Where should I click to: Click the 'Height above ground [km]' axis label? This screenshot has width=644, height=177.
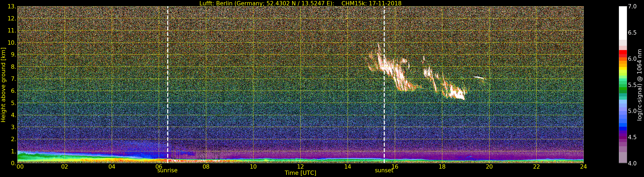3,85
